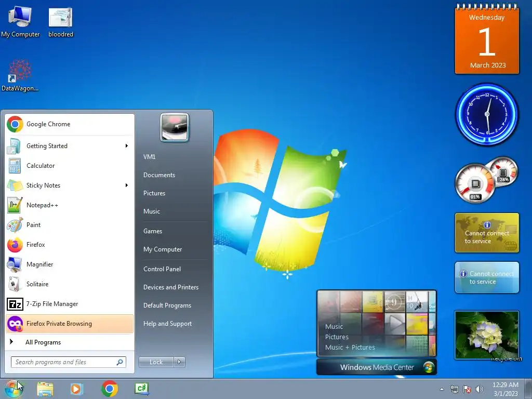Launch Firefox from Start menu

70,244
